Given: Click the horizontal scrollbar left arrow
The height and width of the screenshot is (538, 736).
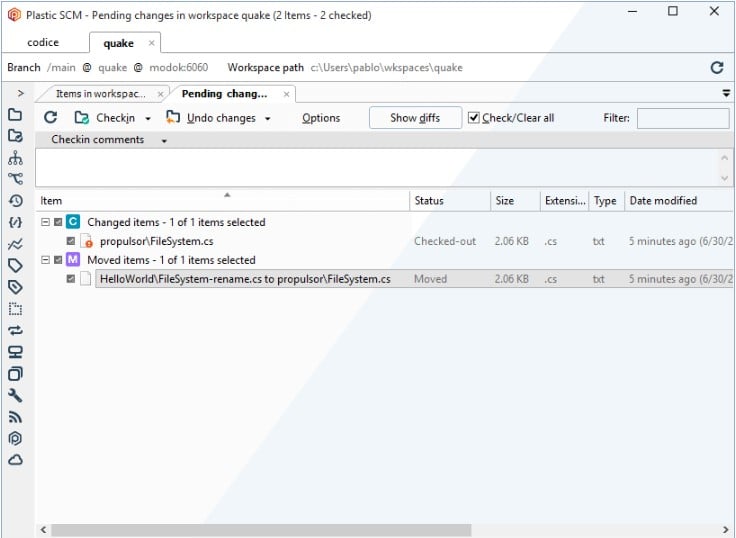Looking at the screenshot, I should coord(43,530).
